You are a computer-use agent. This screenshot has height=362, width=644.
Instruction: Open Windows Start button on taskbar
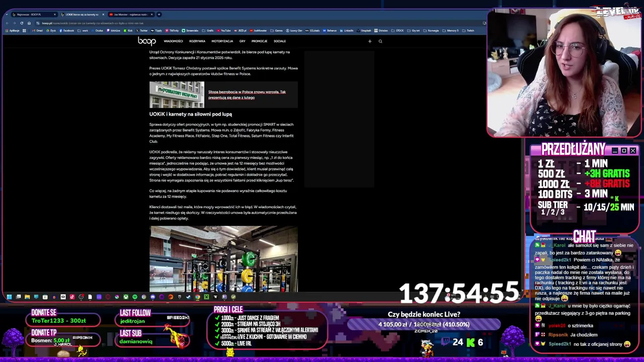tap(9, 297)
